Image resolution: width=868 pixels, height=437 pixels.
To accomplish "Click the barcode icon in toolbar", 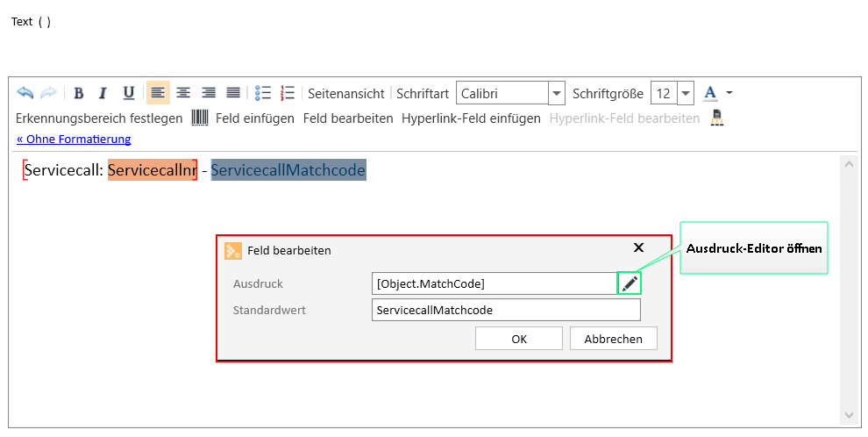I will (200, 118).
